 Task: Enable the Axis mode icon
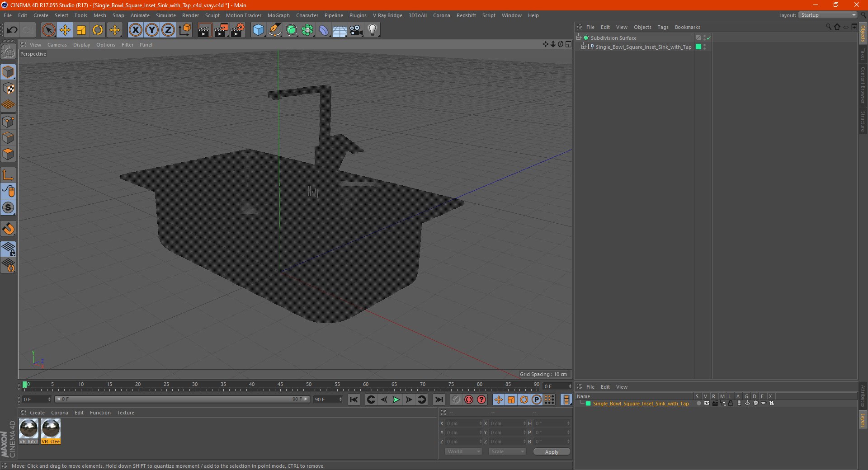pyautogui.click(x=8, y=174)
